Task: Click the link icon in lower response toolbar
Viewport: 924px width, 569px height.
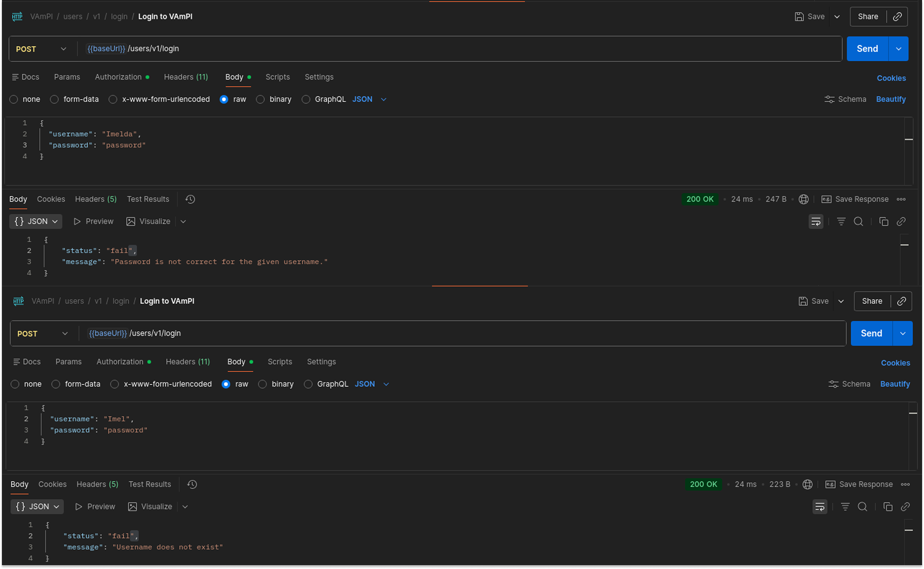Action: (905, 507)
